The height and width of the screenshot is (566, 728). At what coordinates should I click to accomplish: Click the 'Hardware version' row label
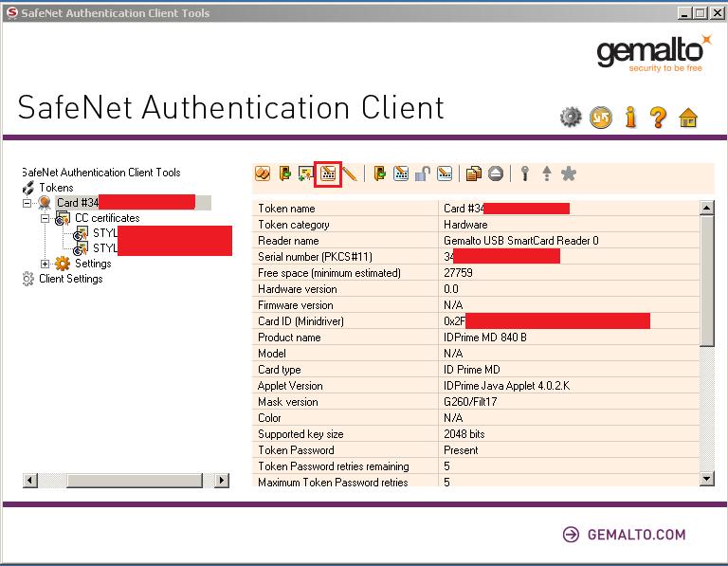pos(297,289)
